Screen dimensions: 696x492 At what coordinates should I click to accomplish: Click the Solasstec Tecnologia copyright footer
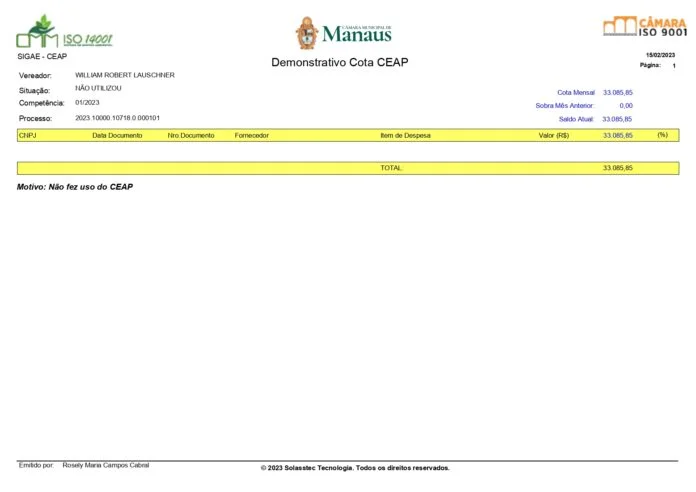[x=355, y=468]
